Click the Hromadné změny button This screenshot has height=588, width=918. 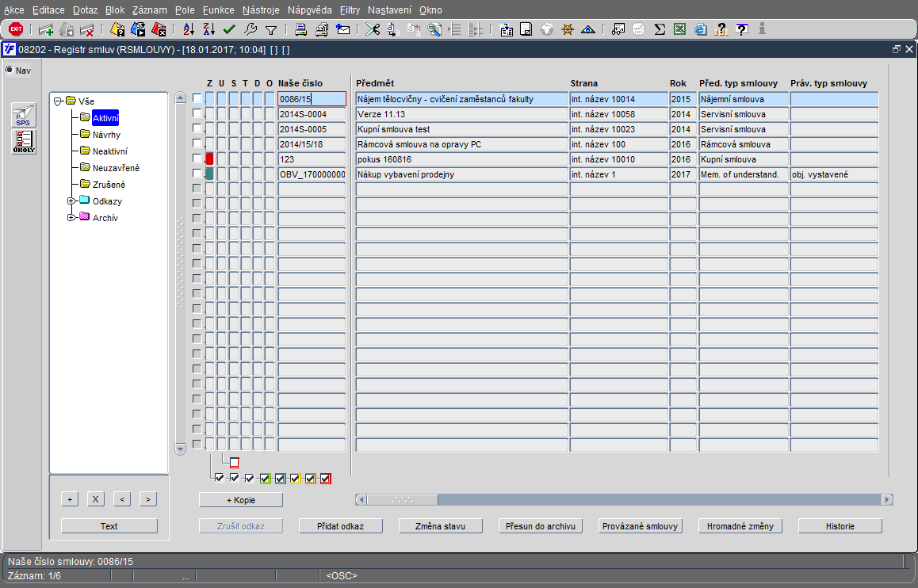pos(740,526)
